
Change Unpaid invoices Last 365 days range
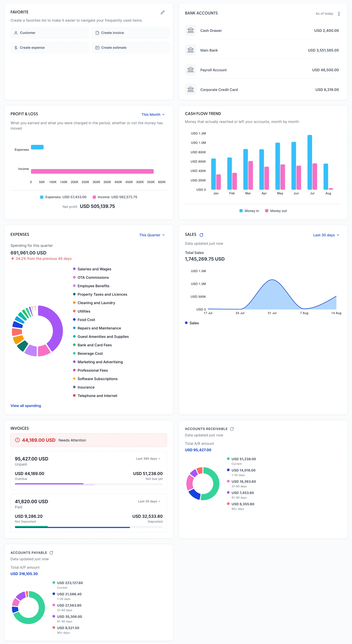click(148, 459)
